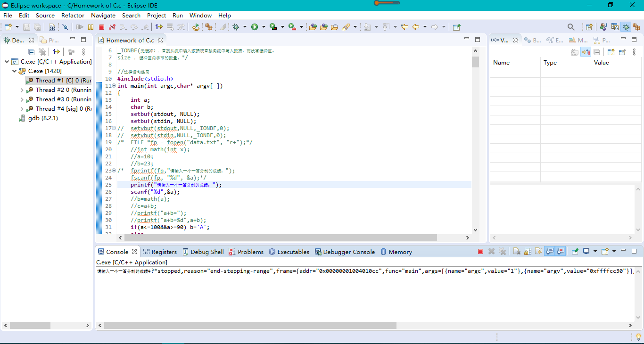This screenshot has width=644, height=344.
Task: Switch to the Memory tab
Action: tap(396, 252)
